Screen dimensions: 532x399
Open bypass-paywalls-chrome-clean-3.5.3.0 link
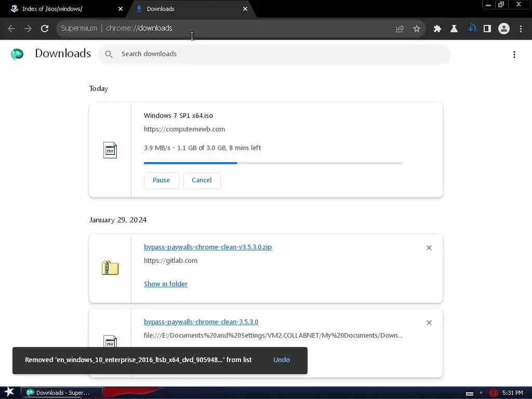(x=201, y=322)
